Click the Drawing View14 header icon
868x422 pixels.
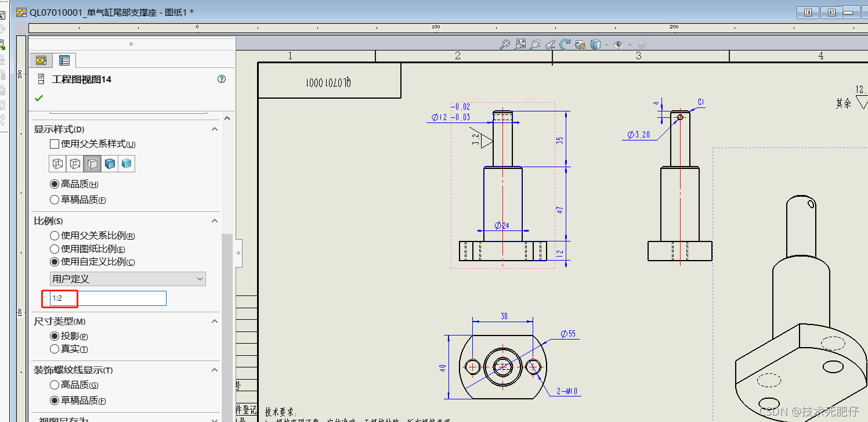pyautogui.click(x=41, y=80)
